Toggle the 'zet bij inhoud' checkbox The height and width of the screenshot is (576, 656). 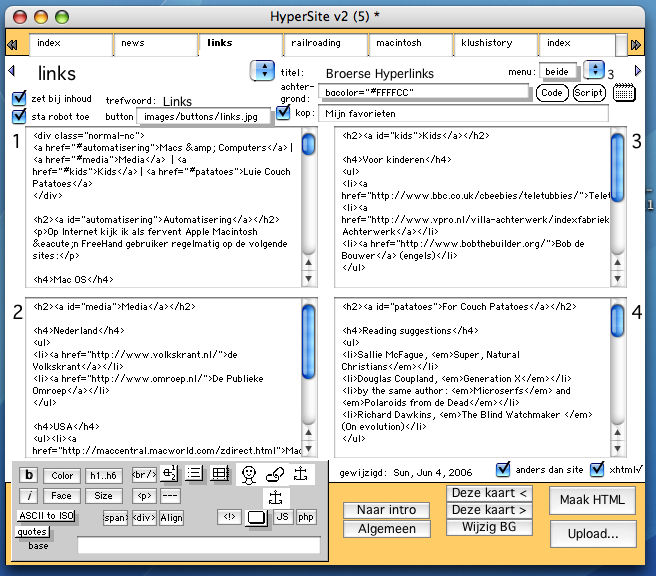(x=19, y=98)
